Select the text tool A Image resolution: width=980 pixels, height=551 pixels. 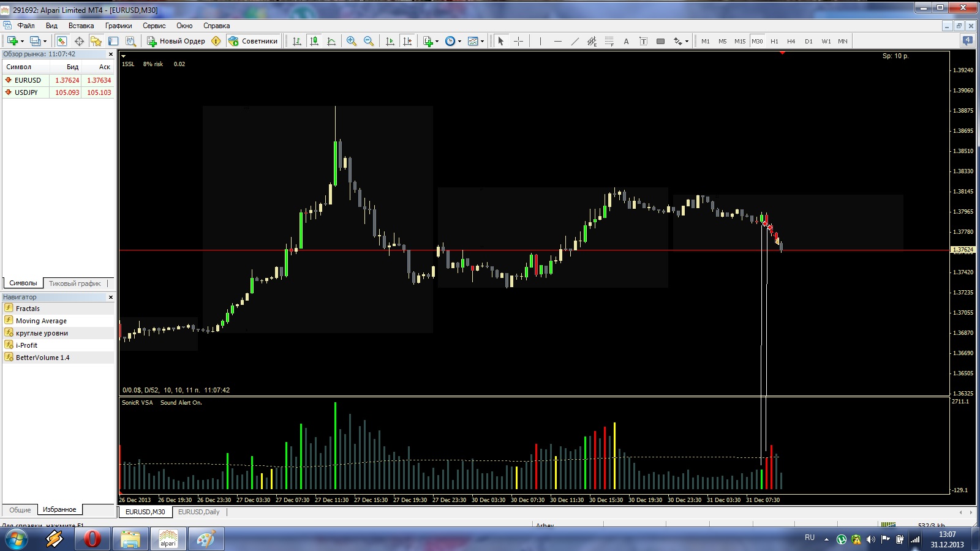point(626,41)
